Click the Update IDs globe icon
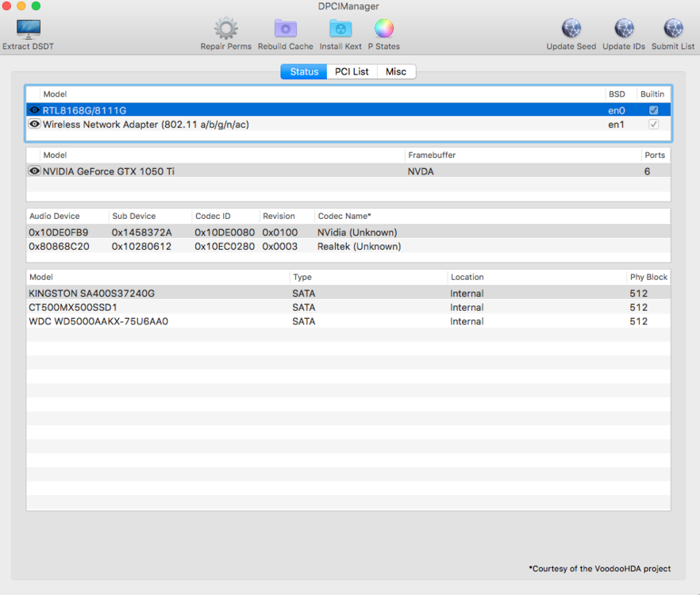The height and width of the screenshot is (595, 700). click(x=624, y=29)
